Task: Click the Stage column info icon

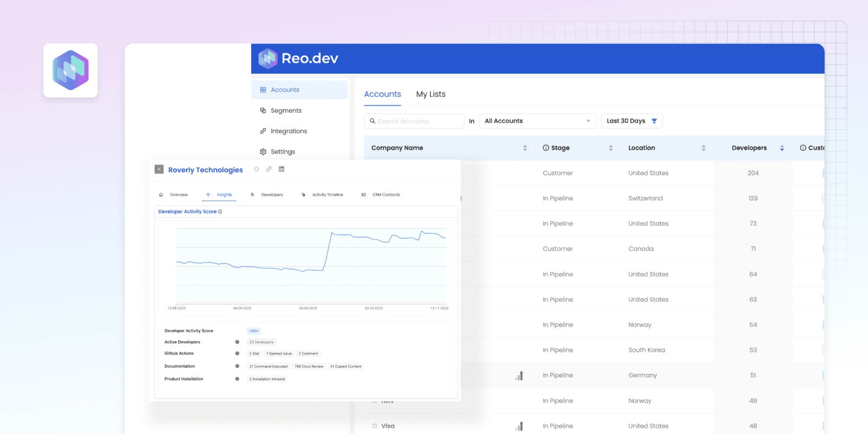Action: (546, 148)
